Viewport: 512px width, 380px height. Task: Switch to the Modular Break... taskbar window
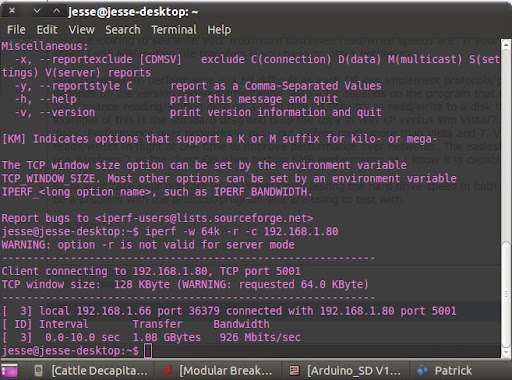click(218, 370)
